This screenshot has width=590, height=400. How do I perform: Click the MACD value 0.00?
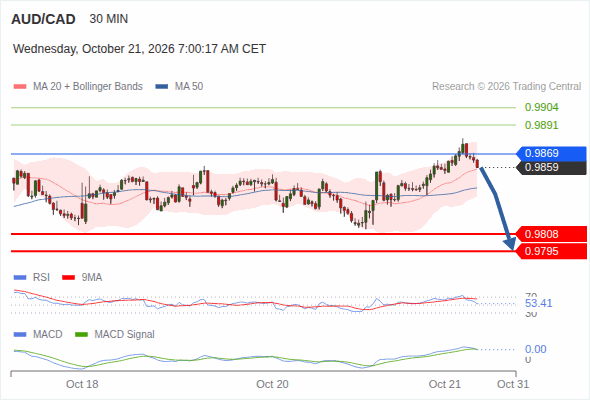tap(535, 349)
